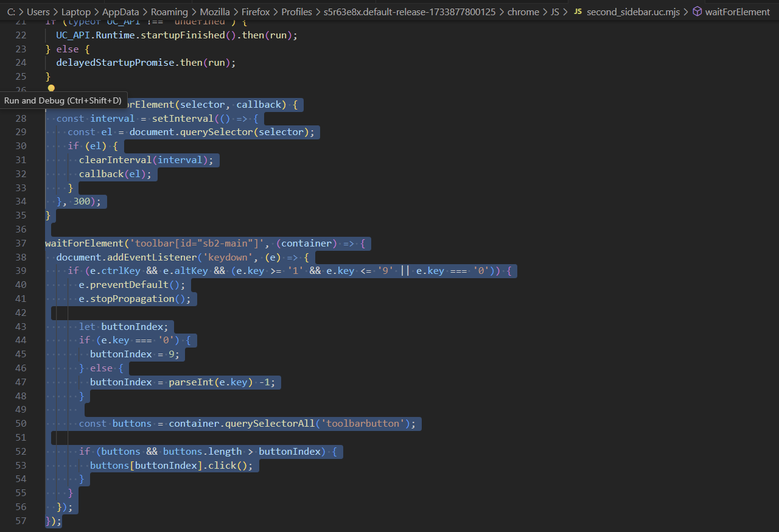The height and width of the screenshot is (532, 779).
Task: Click the string 'toolbar[id="sb2-main"]' on line 37
Action: point(197,243)
